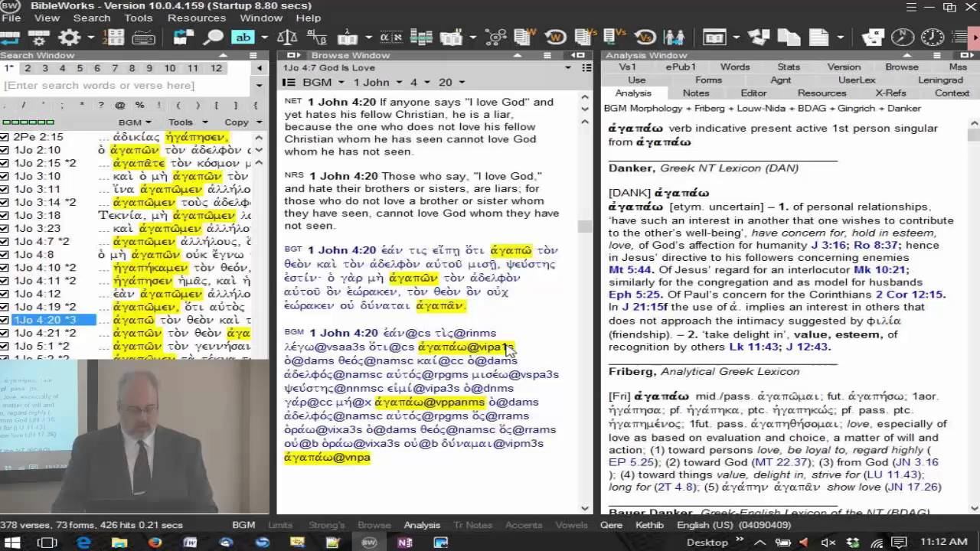Open the numbered 1-2 list layout icon
Screen dimensions: 980x551
(x=114, y=37)
